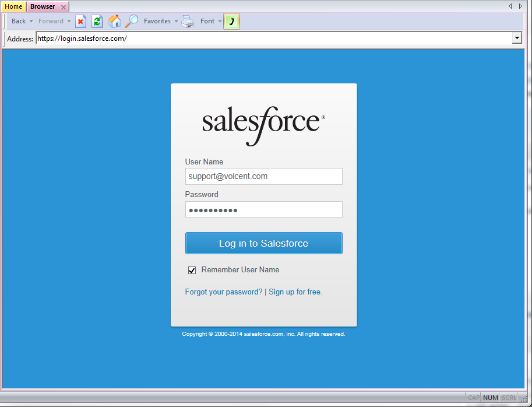Click the printer icon in toolbar
The height and width of the screenshot is (407, 532).
point(188,22)
